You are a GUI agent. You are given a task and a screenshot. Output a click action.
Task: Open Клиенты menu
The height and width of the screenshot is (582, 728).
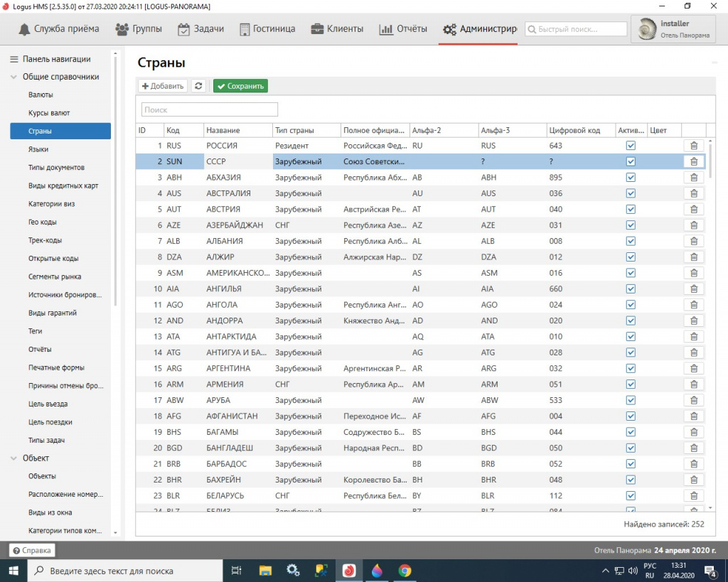click(337, 28)
